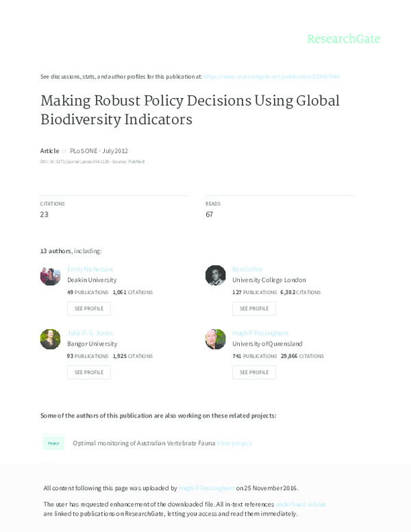The width and height of the screenshot is (411, 532).
Task: Open the researchgate.net publication URL link
Action: [272, 77]
